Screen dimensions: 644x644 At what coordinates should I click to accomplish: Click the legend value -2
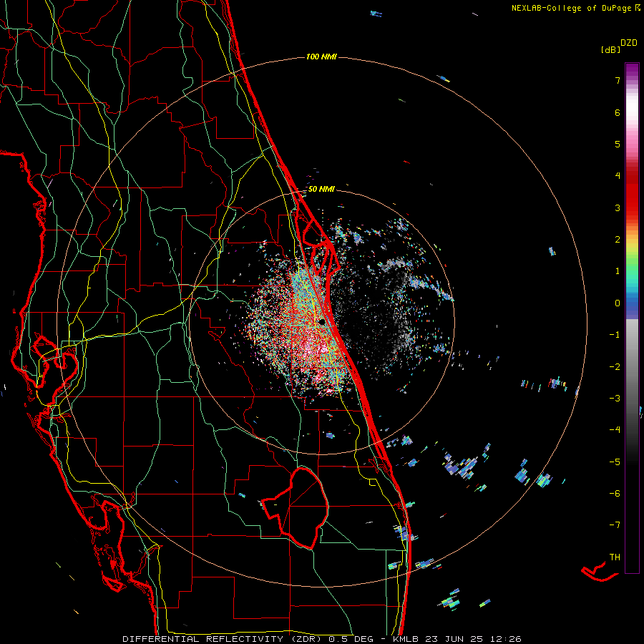point(615,367)
